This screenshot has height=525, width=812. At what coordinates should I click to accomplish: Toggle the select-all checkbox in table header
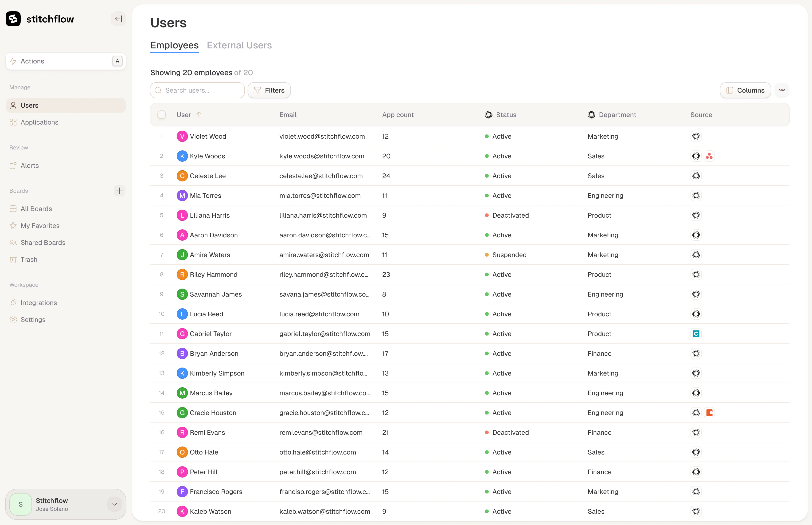click(161, 115)
